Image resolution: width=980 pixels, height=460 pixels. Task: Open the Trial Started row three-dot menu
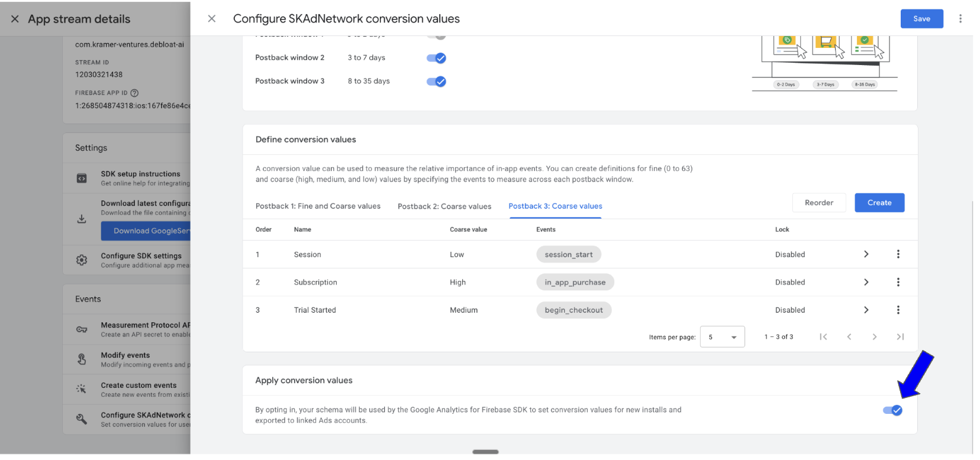coord(898,310)
